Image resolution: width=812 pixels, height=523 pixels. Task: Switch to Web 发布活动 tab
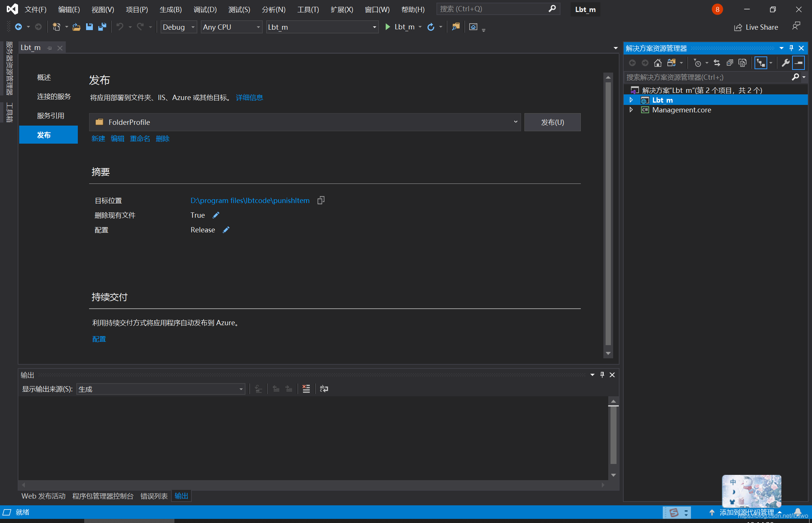[x=44, y=496]
